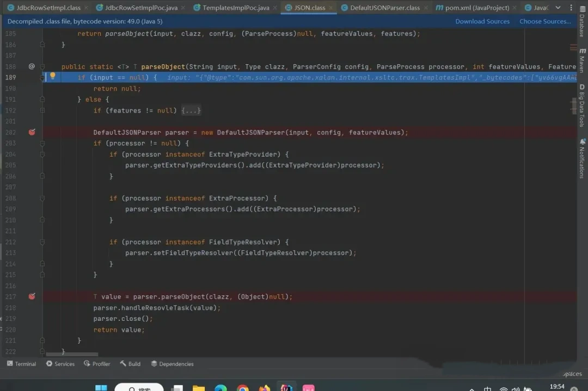Expand the folded {...} block on line 192
588x391 pixels.
tap(191, 110)
